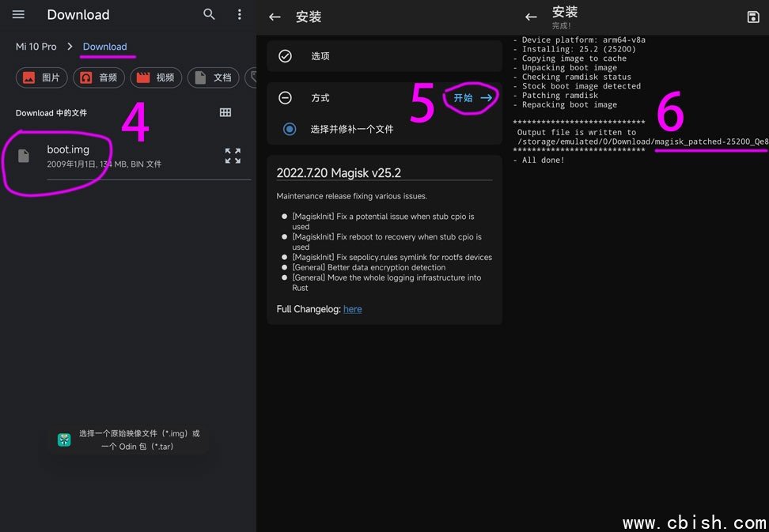Tap the search icon in Download screen

tap(209, 14)
